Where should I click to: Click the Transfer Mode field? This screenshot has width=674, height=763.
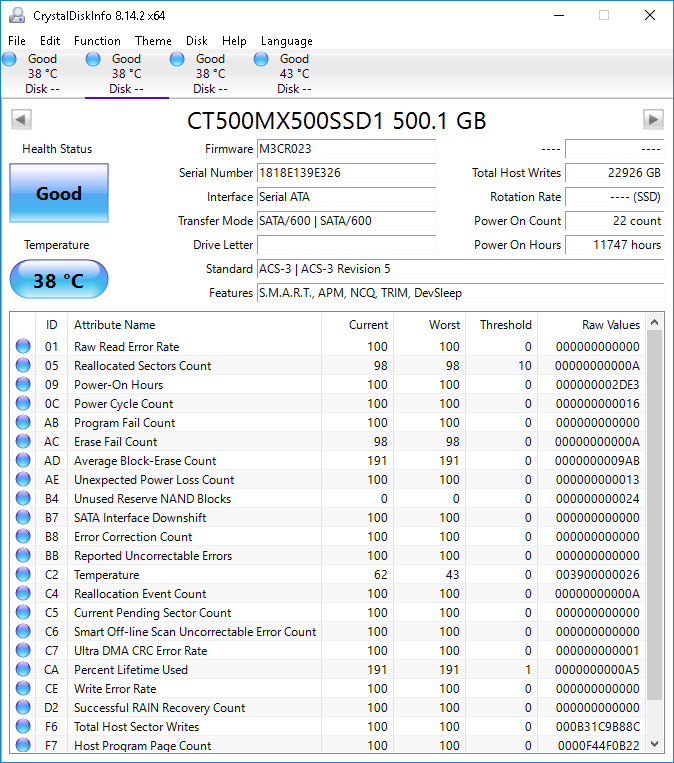pyautogui.click(x=346, y=220)
